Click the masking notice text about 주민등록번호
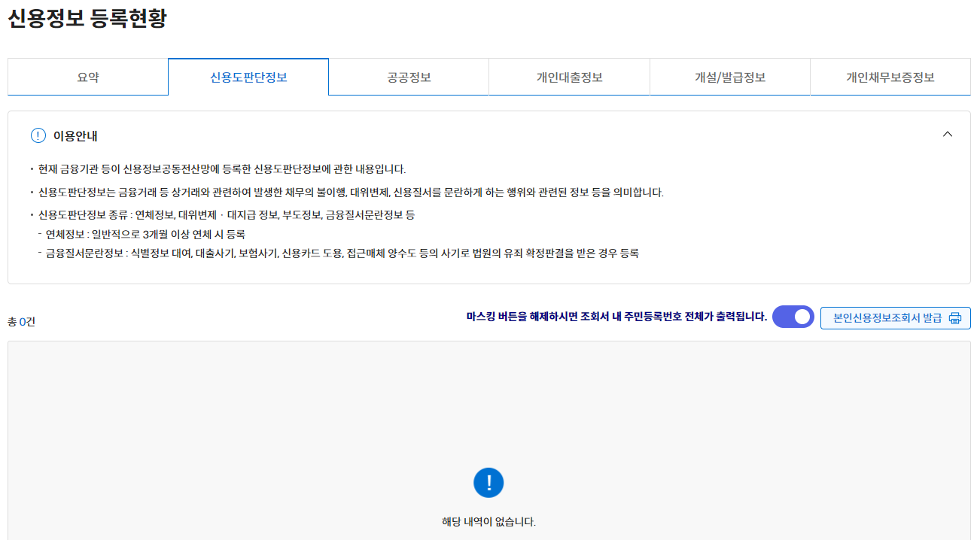980x540 pixels. click(616, 317)
